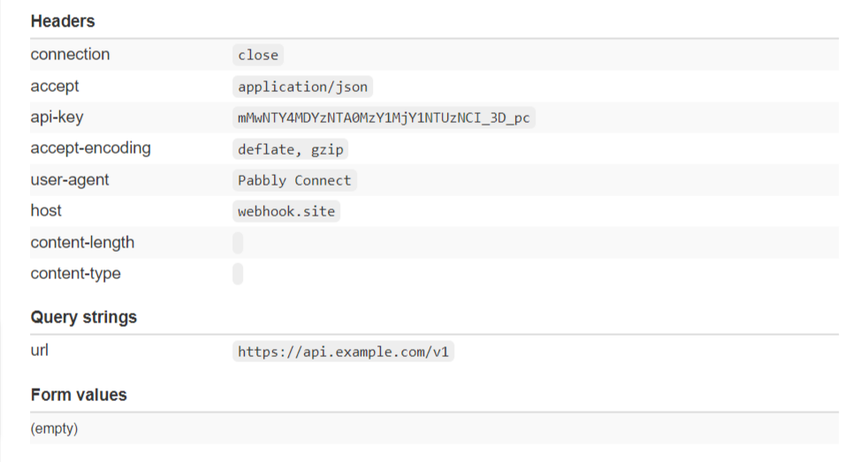
Task: Select the 'api-key' header name label
Action: pos(57,117)
